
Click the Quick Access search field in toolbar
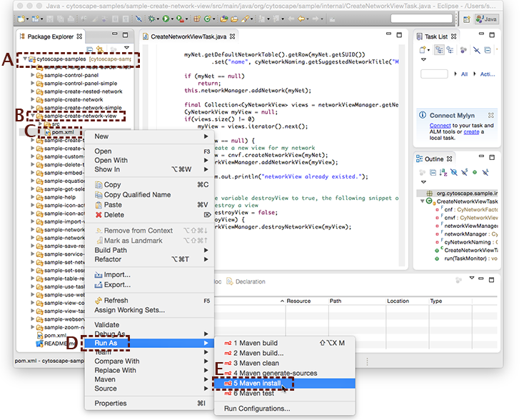tap(422, 19)
